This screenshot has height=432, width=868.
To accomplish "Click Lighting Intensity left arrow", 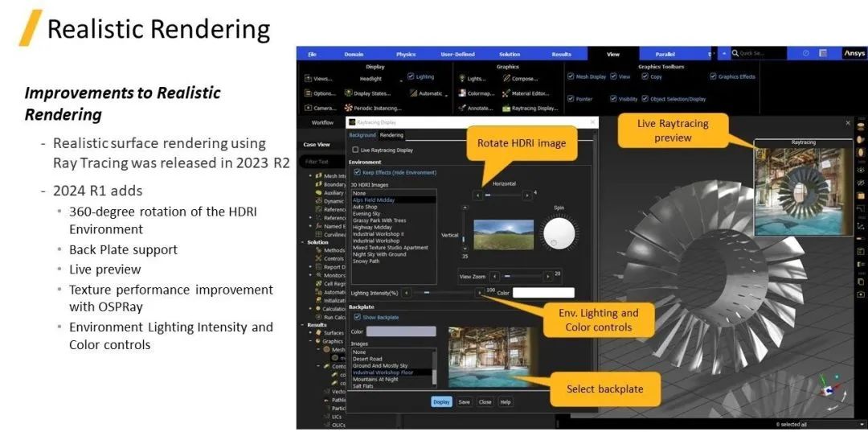I will tap(407, 292).
